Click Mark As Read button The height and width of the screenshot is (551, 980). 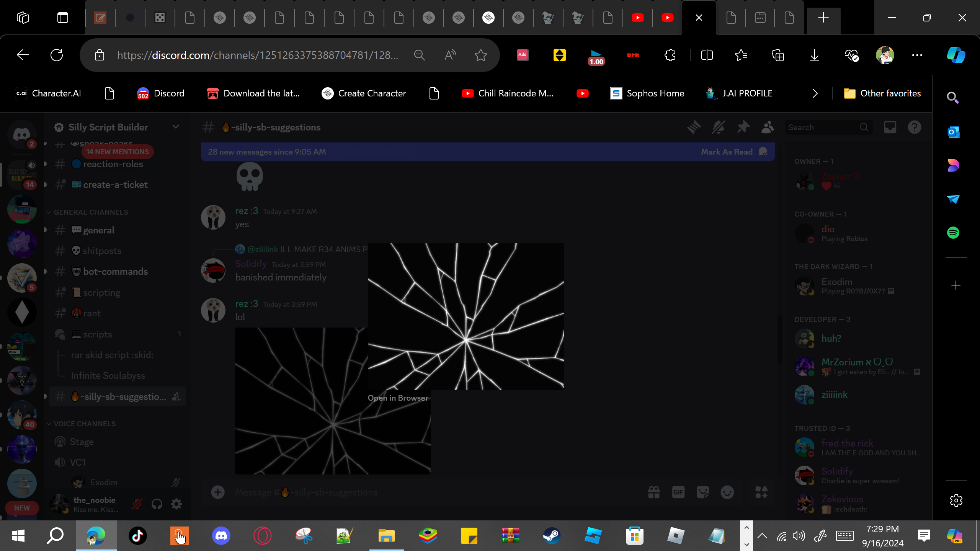pyautogui.click(x=727, y=152)
